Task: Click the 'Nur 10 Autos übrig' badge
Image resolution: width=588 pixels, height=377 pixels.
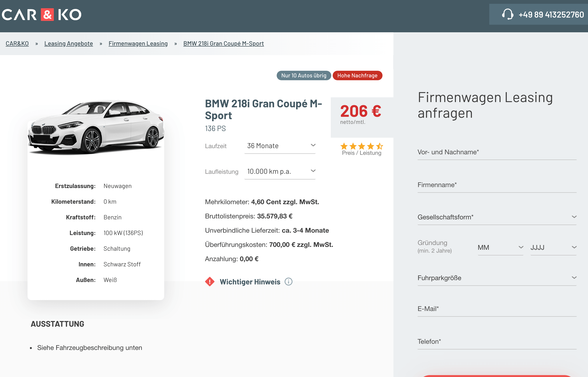Action: [x=304, y=75]
